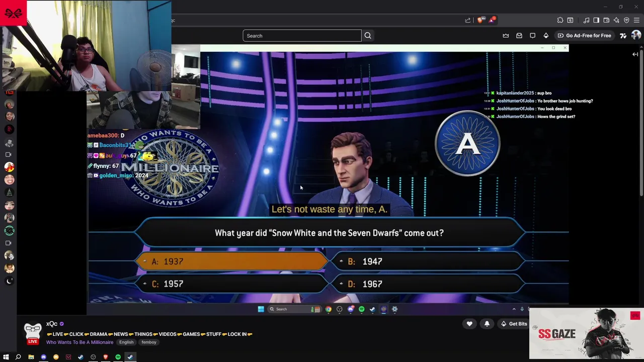Open Twitch notifications inbox icon
This screenshot has height=362, width=644.
click(x=519, y=36)
